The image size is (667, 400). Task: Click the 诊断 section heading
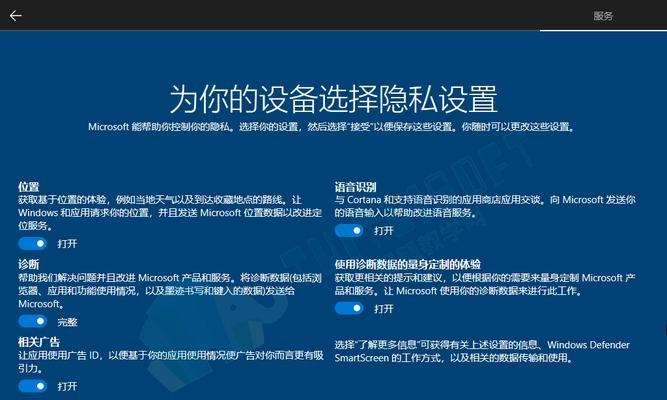coord(29,264)
